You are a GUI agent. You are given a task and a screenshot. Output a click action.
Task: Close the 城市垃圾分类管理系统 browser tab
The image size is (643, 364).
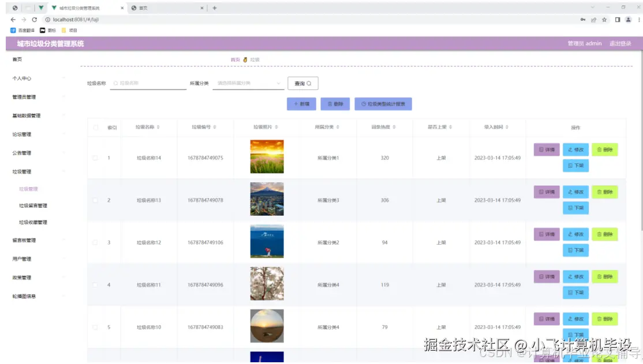(122, 8)
